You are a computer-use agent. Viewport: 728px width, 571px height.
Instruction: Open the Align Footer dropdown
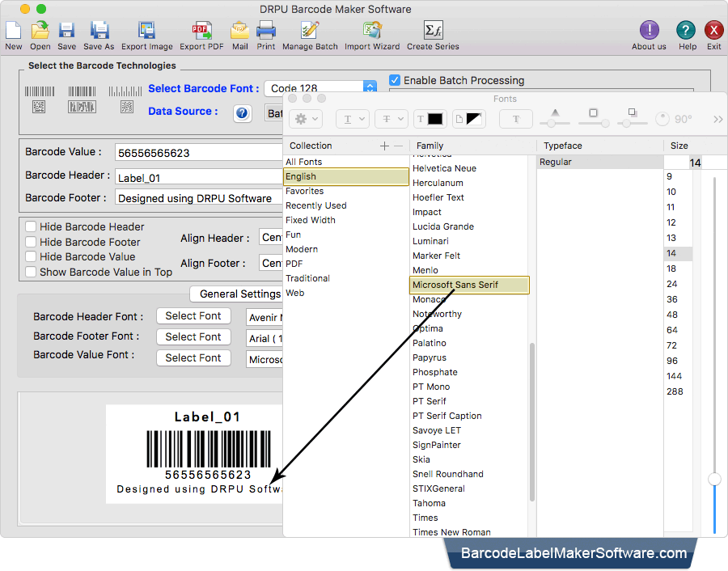click(x=271, y=263)
